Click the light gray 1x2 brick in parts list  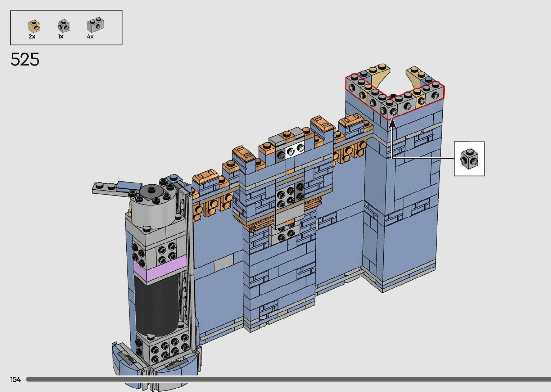(95, 25)
